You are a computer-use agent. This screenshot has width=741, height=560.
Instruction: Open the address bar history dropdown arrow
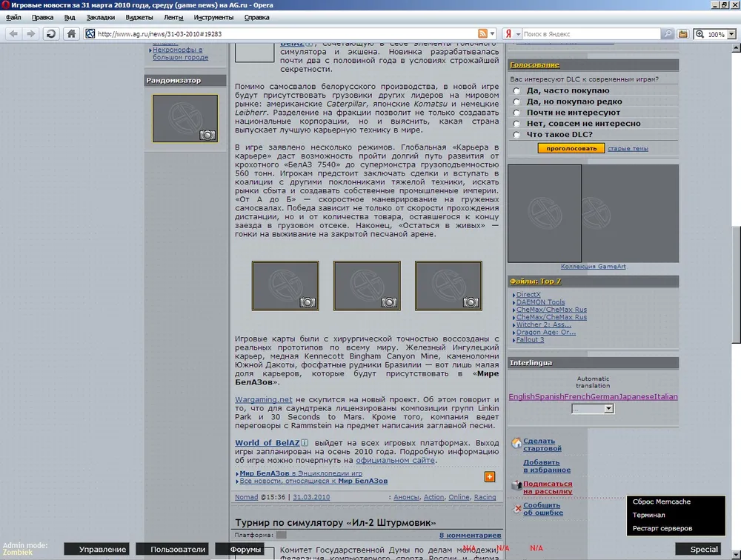point(494,34)
